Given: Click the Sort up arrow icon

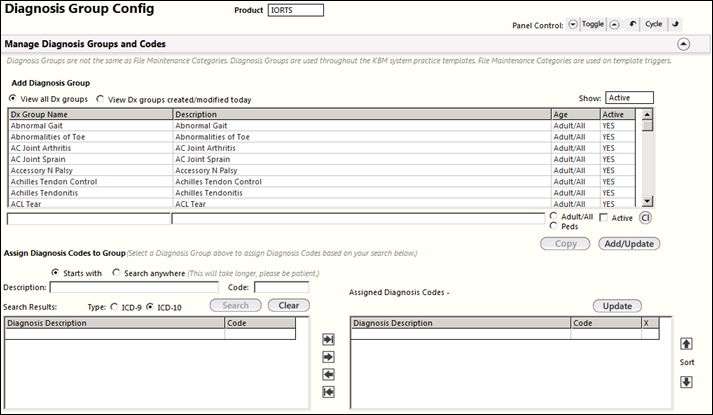Looking at the screenshot, I should tap(686, 344).
